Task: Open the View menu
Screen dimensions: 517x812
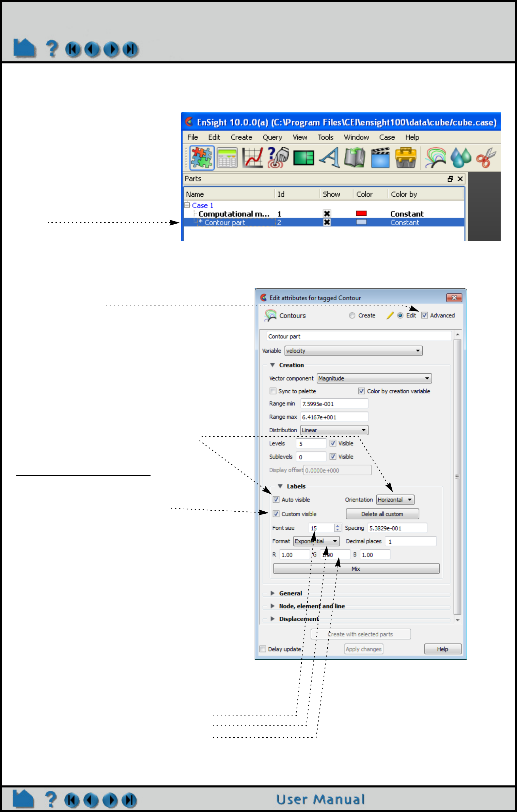Action: pos(300,137)
